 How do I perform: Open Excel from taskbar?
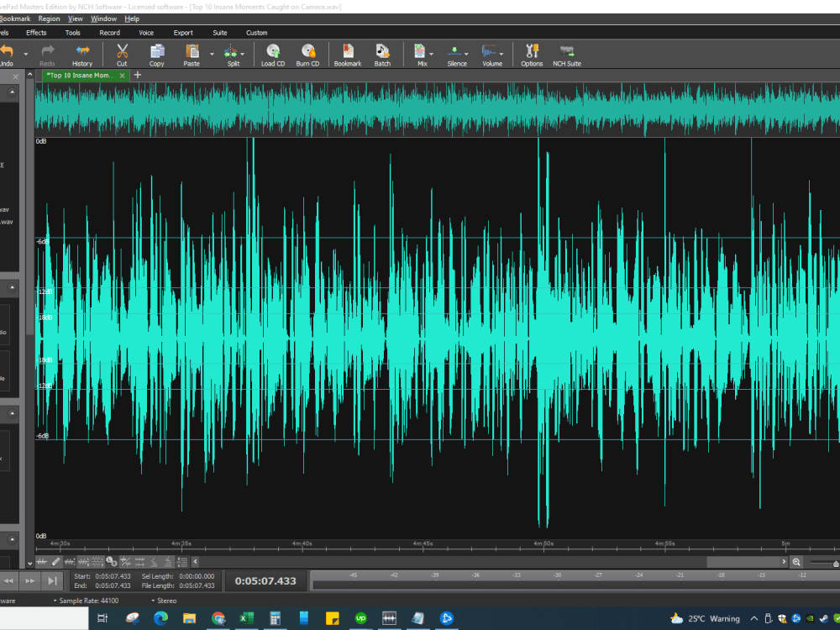[246, 618]
